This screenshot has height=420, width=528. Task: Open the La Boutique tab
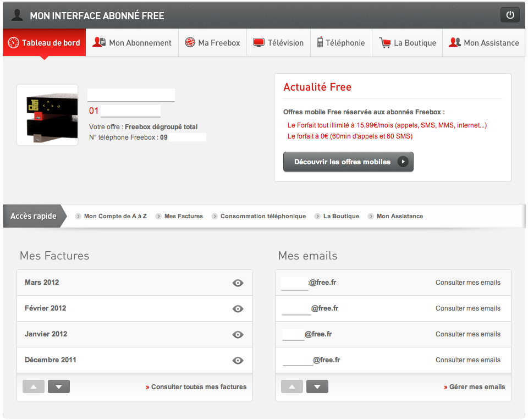click(407, 42)
